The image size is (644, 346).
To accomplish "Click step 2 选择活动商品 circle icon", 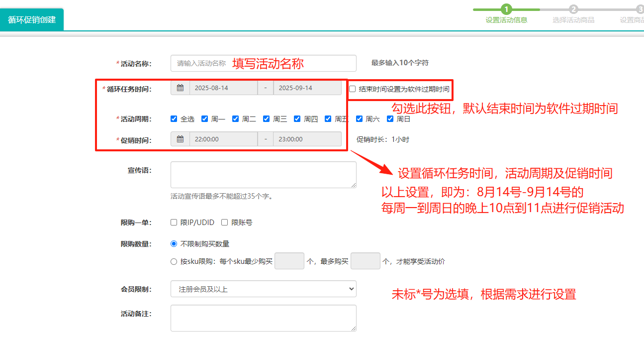I will 573,9.
